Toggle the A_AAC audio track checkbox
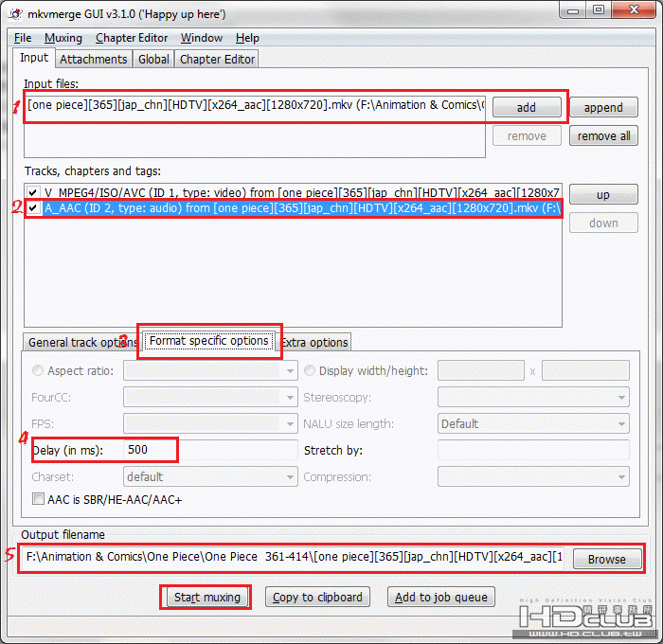This screenshot has height=644, width=663. click(x=33, y=208)
